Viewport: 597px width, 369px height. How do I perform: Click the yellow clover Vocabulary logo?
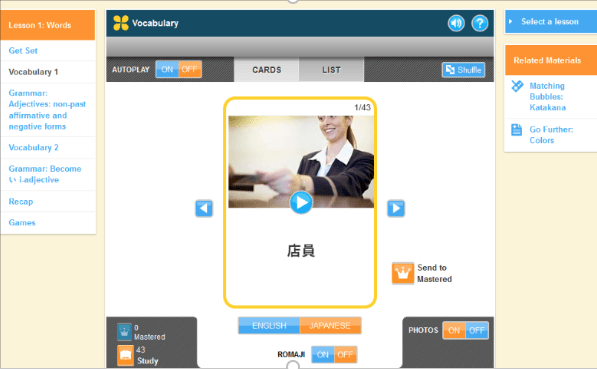(121, 23)
